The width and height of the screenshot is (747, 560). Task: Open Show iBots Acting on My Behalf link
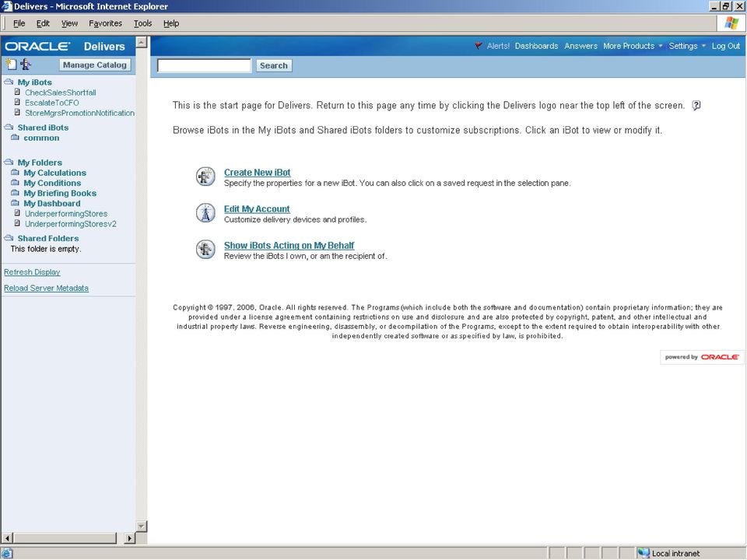pos(289,245)
